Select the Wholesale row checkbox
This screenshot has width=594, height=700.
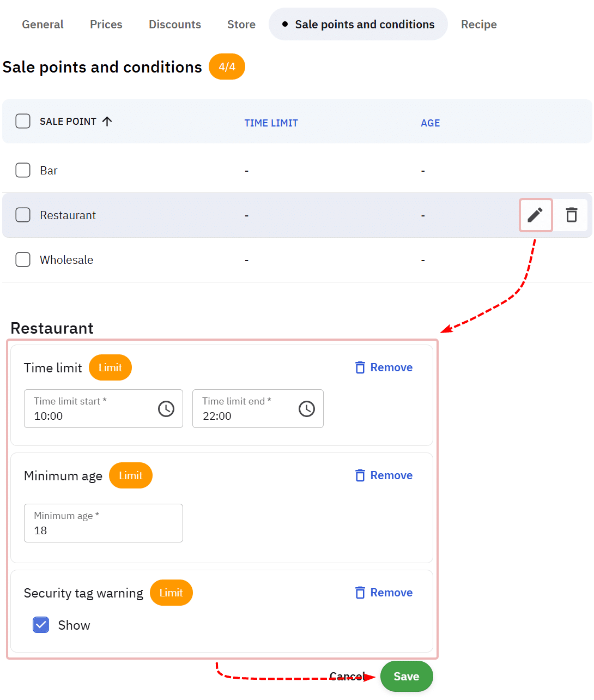tap(23, 260)
